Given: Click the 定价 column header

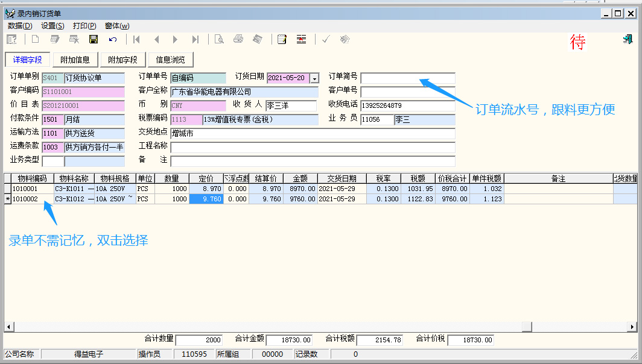Looking at the screenshot, I should 206,178.
